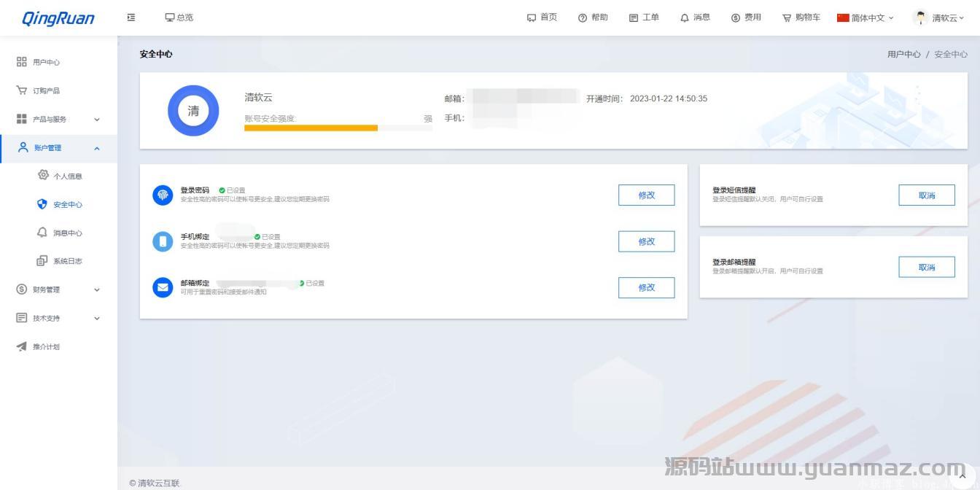This screenshot has width=980, height=490.
Task: Expand the 财务管理 sidebar section
Action: 58,290
